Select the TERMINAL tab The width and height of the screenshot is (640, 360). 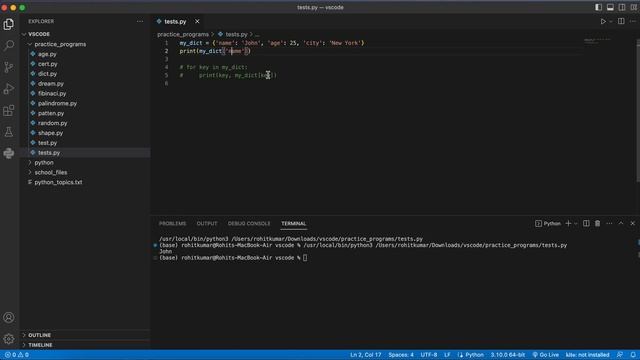click(x=293, y=224)
